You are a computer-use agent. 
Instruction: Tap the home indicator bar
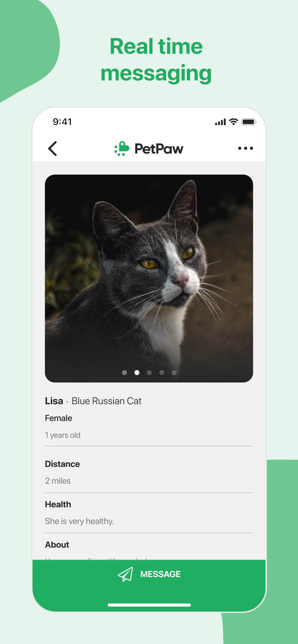pyautogui.click(x=149, y=605)
